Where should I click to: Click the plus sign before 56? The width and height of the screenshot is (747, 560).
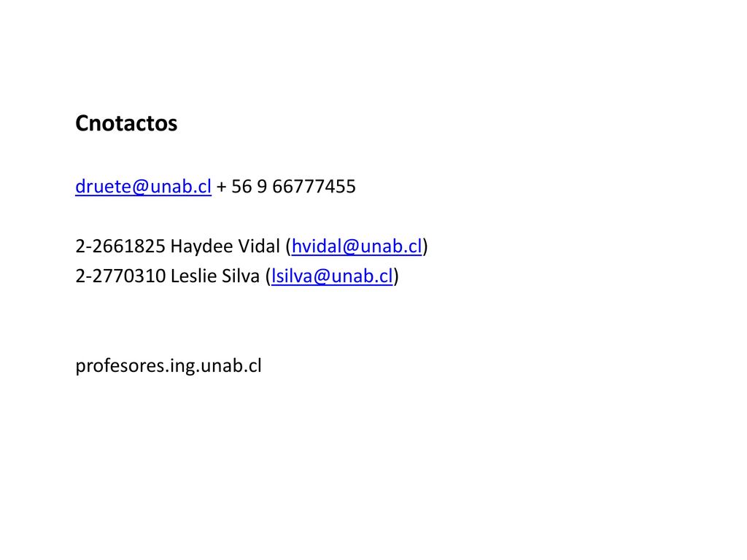pyautogui.click(x=221, y=187)
